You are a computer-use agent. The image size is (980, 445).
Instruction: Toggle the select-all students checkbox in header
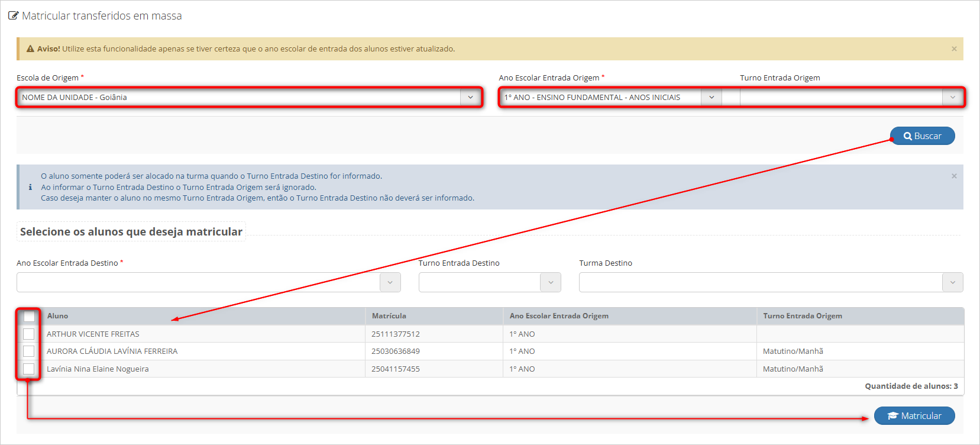[x=29, y=317]
